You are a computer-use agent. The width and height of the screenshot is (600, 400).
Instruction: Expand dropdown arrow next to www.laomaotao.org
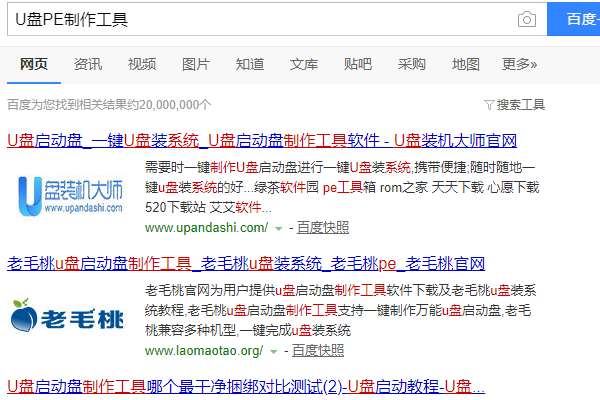point(274,351)
